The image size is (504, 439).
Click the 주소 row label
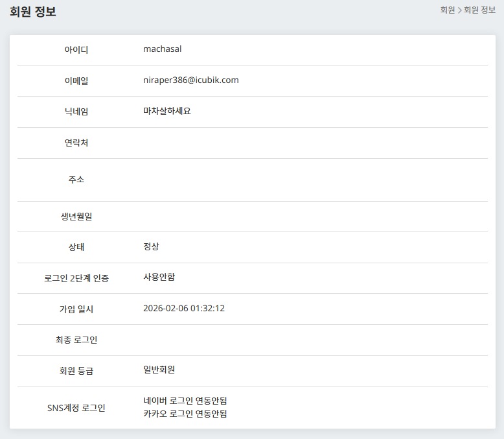(76, 180)
